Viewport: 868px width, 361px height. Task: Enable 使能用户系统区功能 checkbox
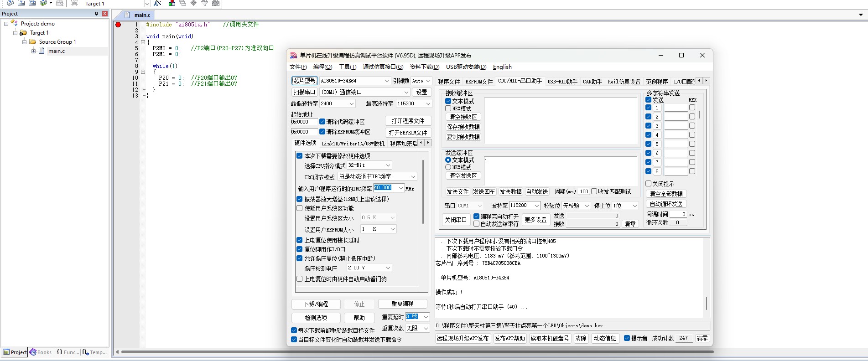pos(300,208)
